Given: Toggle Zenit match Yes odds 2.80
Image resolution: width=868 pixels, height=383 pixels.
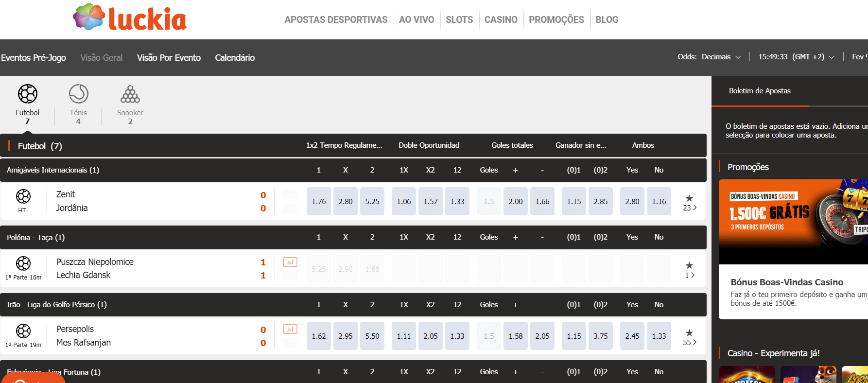Looking at the screenshot, I should pos(632,201).
